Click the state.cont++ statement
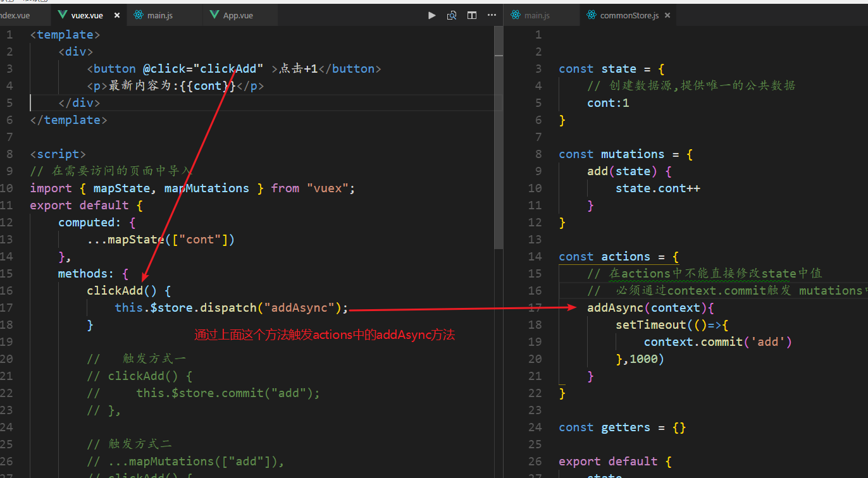This screenshot has width=868, height=478. click(x=658, y=188)
